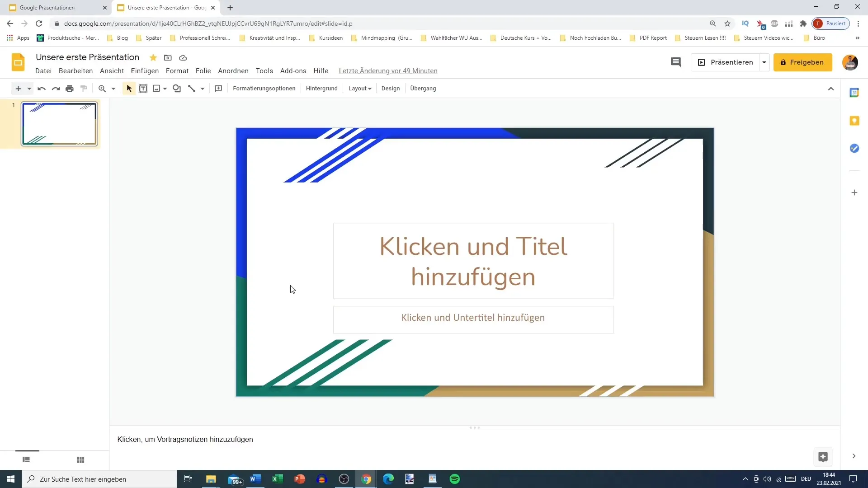Open Formatierungsoptionen
The height and width of the screenshot is (488, 868).
pos(264,89)
